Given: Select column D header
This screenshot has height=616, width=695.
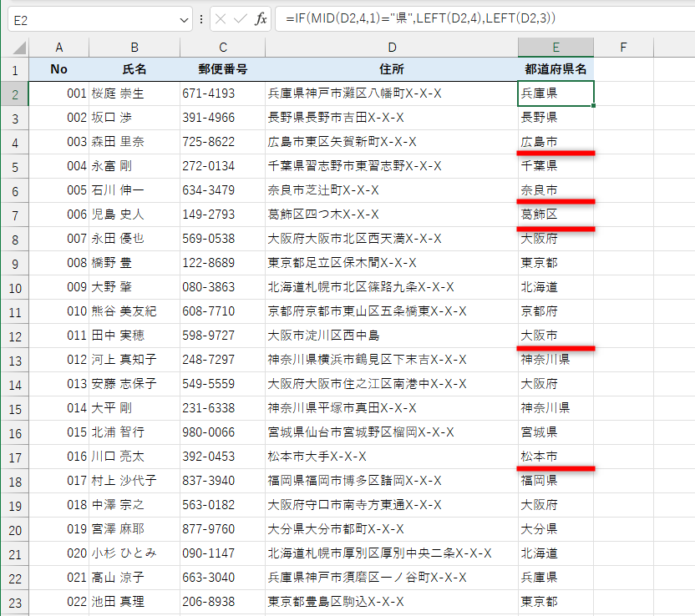Looking at the screenshot, I should 392,48.
